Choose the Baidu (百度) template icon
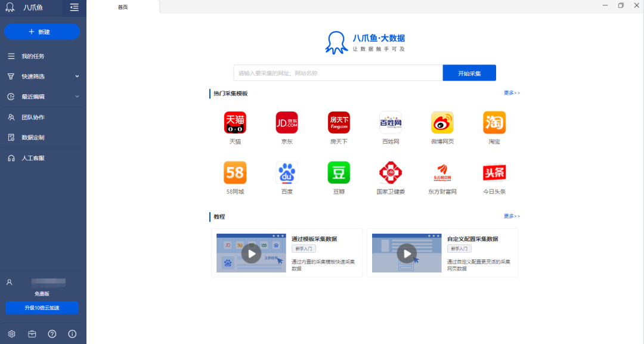644x344 pixels. (x=287, y=172)
